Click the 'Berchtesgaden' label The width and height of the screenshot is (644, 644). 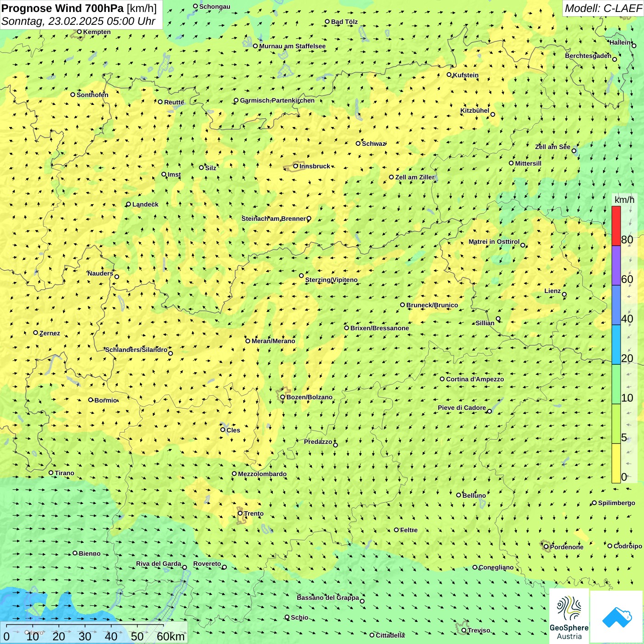[x=588, y=56]
